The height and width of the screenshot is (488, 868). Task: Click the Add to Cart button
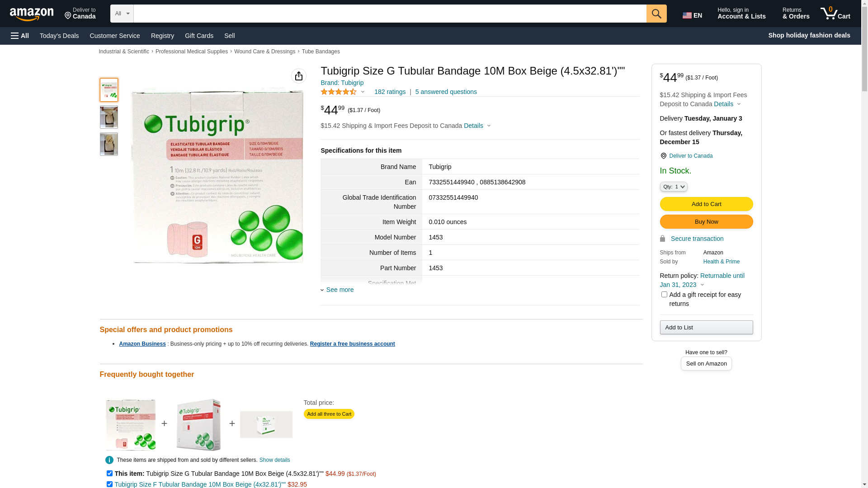706,204
